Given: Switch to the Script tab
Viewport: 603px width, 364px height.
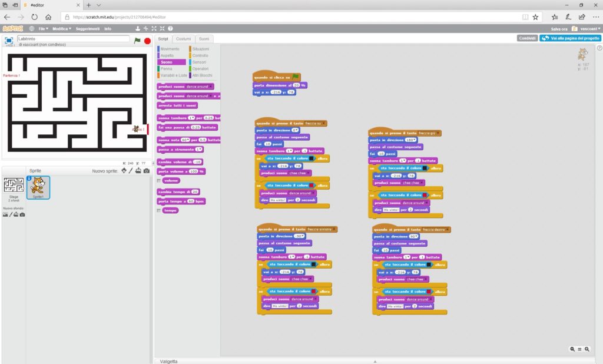Looking at the screenshot, I should tap(163, 39).
